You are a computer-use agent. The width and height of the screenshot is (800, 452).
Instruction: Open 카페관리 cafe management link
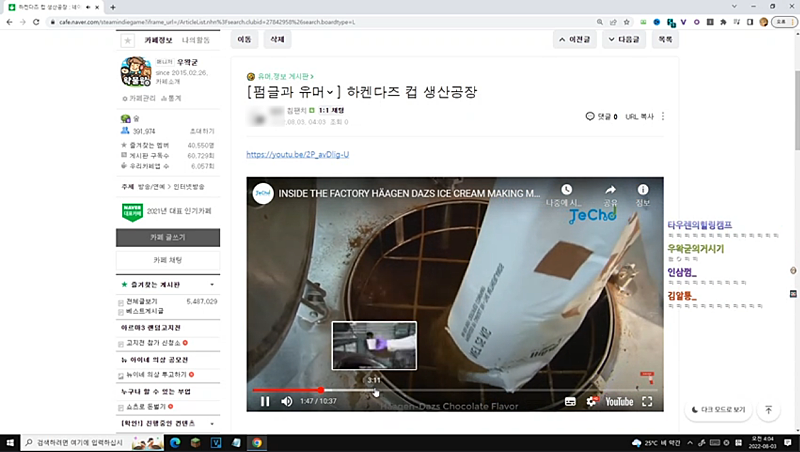tap(139, 98)
